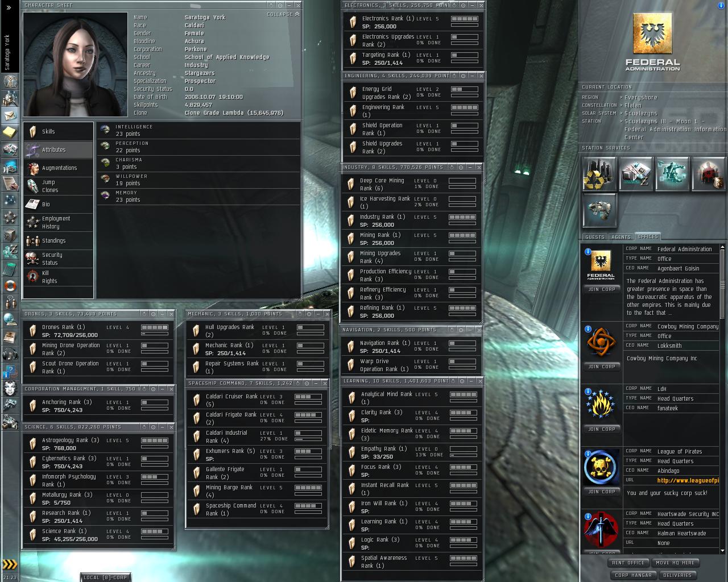Click the Analytical Mind level bar
The width and height of the screenshot is (728, 582).
[464, 395]
